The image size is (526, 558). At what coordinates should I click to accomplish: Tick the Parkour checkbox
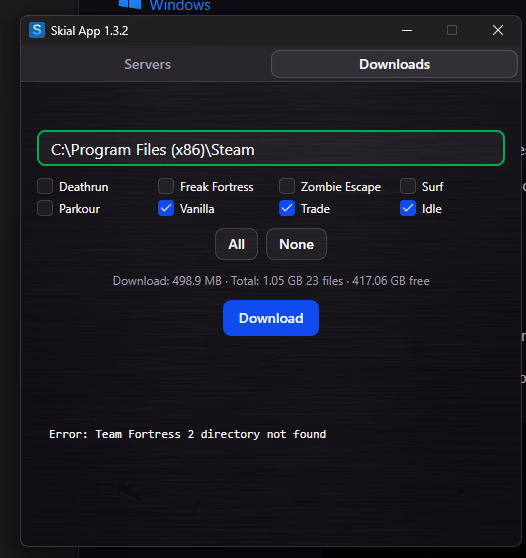[45, 208]
